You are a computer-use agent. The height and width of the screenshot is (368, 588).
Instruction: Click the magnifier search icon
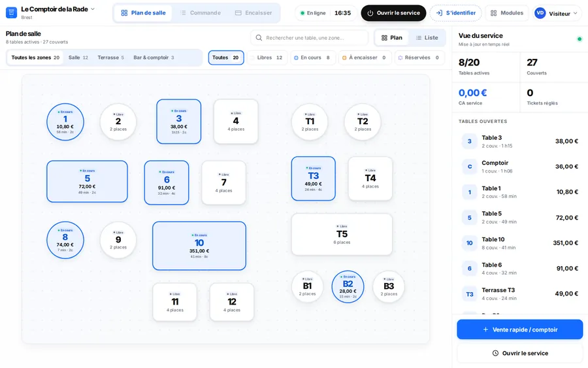259,37
